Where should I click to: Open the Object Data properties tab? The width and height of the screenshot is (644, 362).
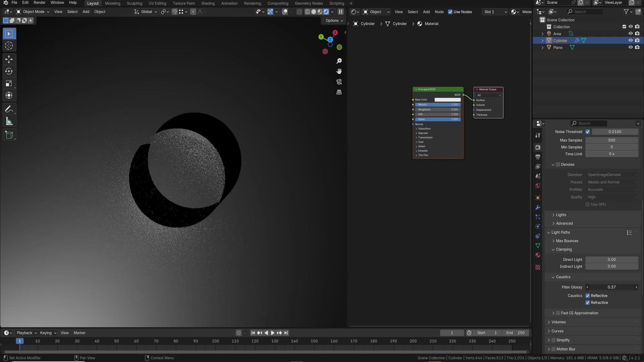tap(538, 246)
